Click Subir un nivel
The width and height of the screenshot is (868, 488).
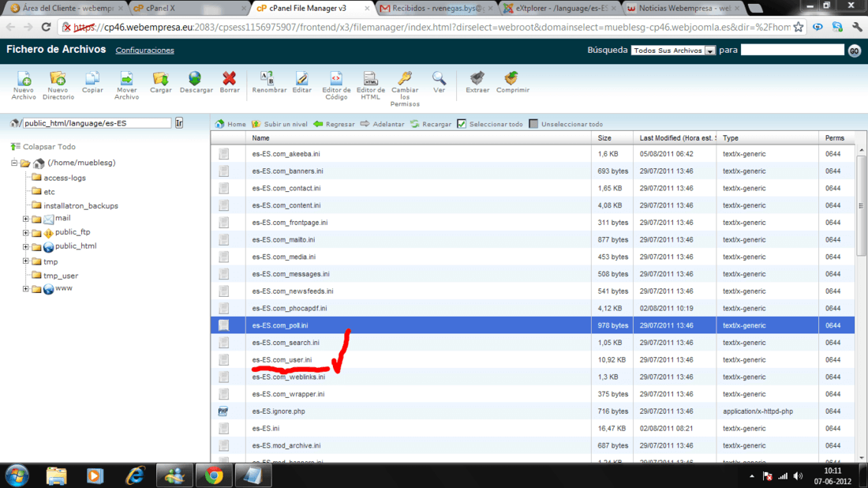(279, 124)
